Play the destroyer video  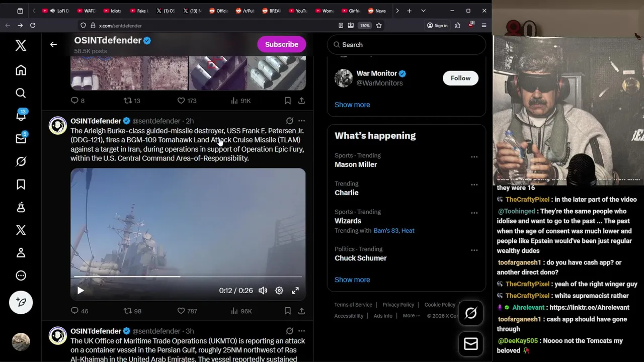point(80,291)
